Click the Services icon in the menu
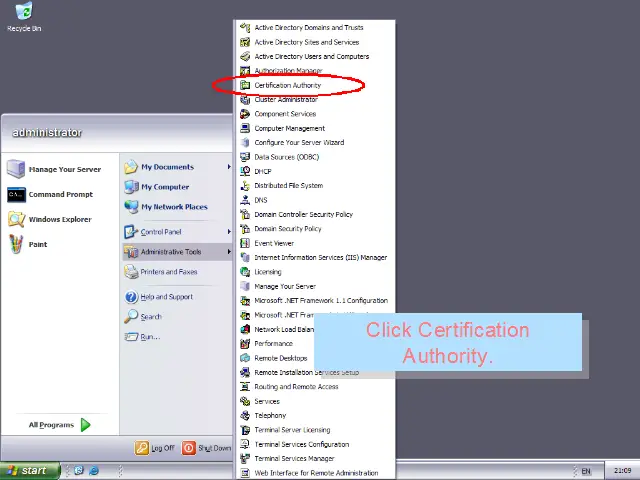Image resolution: width=640 pixels, height=480 pixels. [x=245, y=401]
